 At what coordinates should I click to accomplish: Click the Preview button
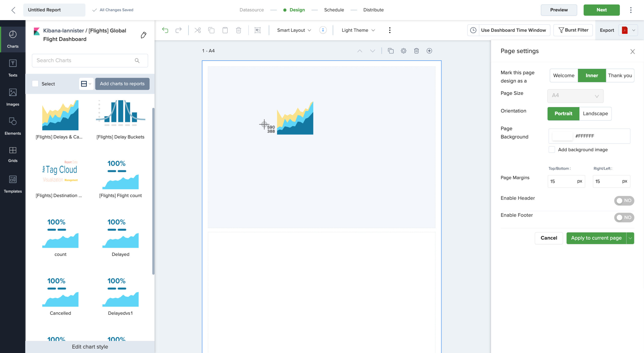[559, 10]
